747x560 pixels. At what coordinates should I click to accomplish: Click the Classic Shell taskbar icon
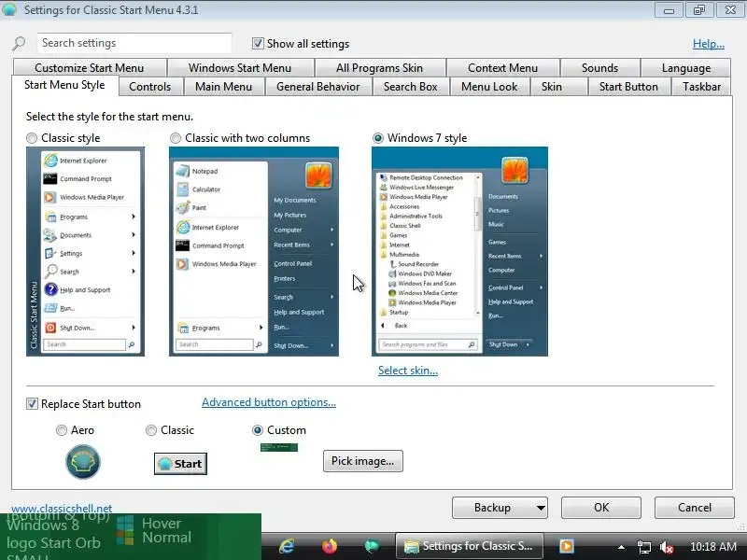tap(371, 546)
